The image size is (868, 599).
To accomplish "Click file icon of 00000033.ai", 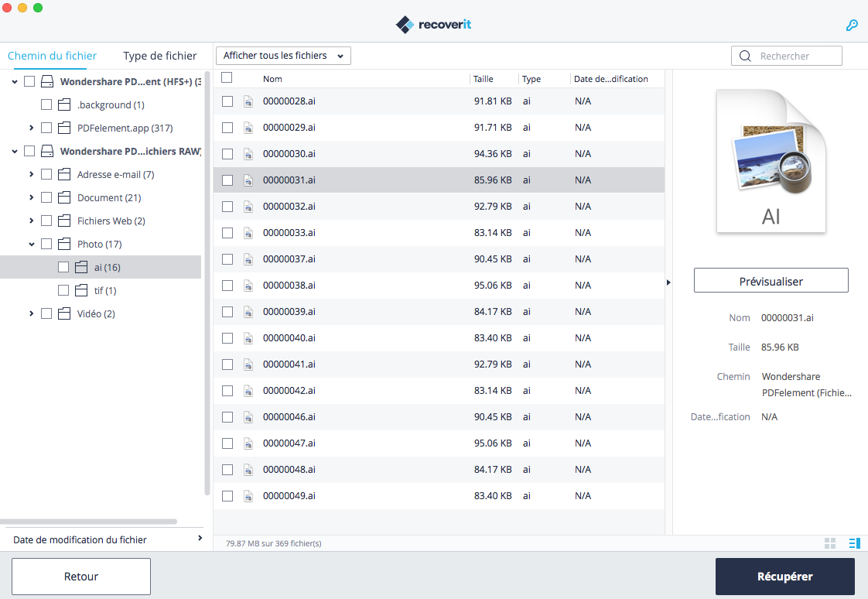I will pyautogui.click(x=248, y=233).
